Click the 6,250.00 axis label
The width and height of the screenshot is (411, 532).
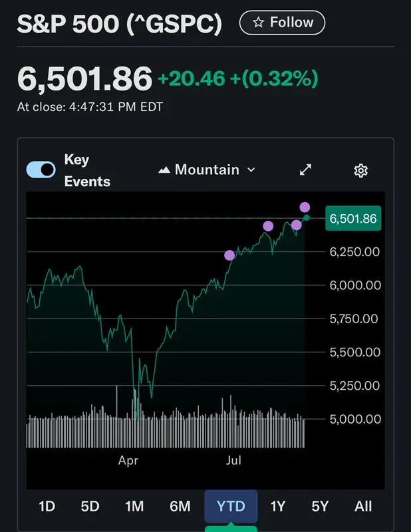pyautogui.click(x=354, y=252)
